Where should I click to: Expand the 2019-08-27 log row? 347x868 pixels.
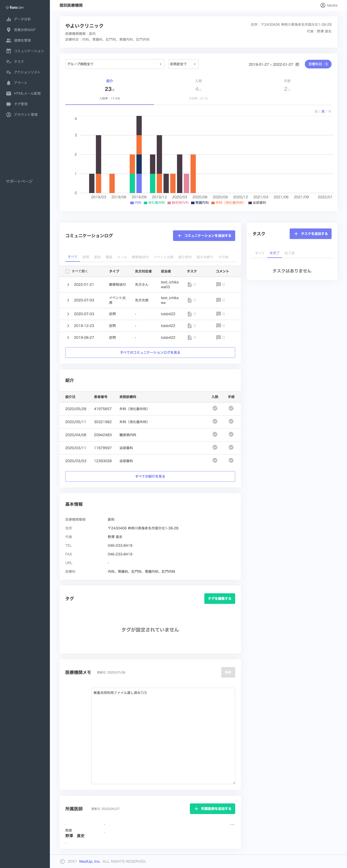(x=68, y=338)
